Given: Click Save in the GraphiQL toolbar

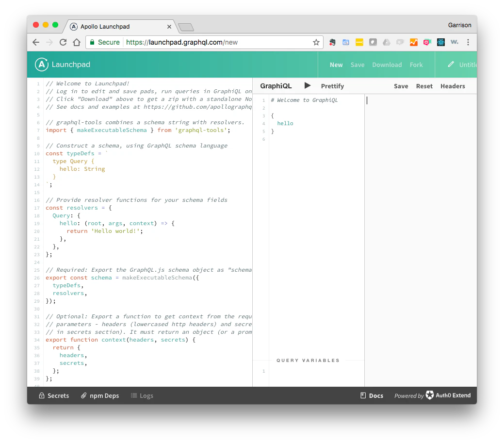Looking at the screenshot, I should [401, 86].
